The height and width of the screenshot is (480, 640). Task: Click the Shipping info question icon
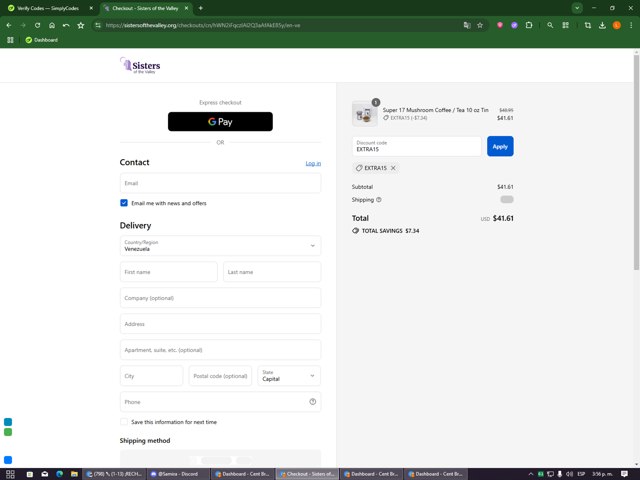point(379,200)
